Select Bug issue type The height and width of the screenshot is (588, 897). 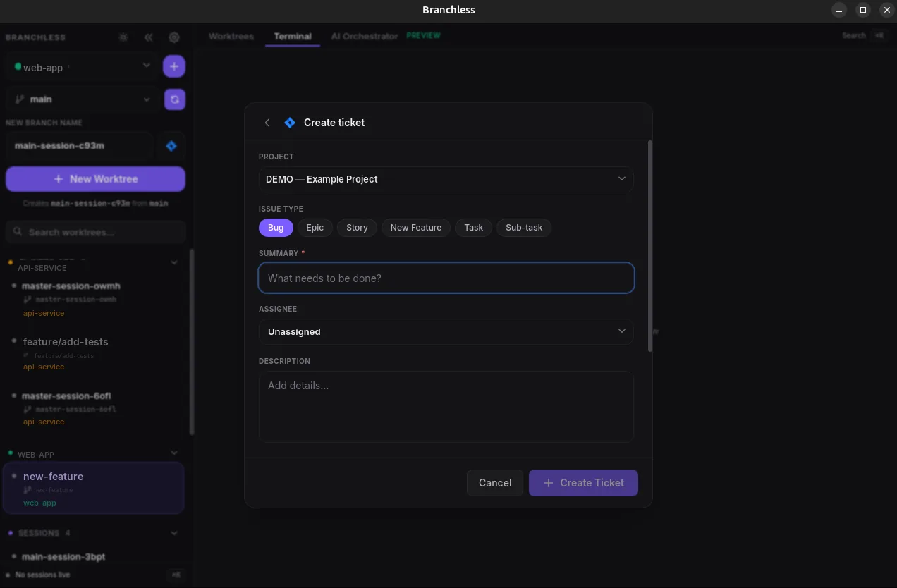(276, 228)
